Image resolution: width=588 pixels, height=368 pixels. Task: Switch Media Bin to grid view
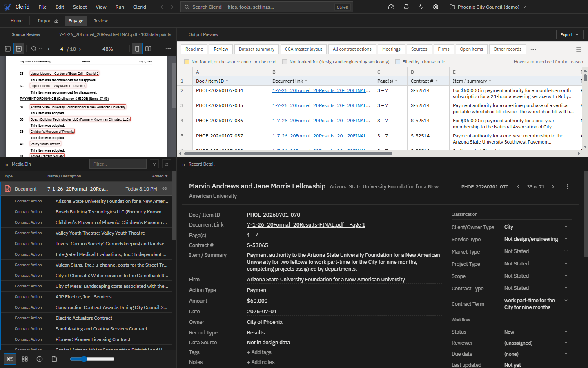(x=25, y=359)
